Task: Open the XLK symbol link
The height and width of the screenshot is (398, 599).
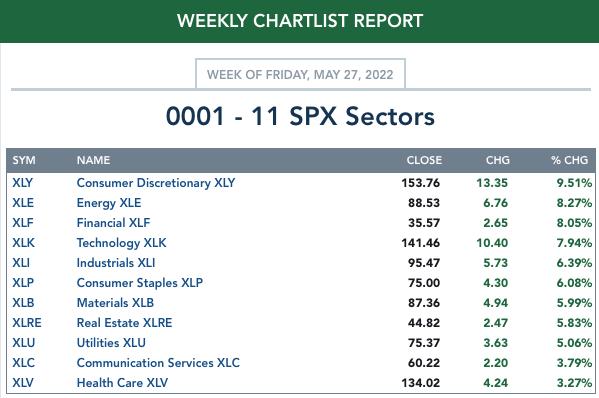Action: click(x=23, y=243)
